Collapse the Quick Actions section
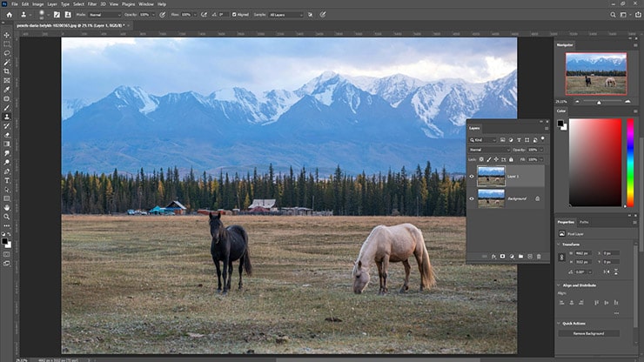 pyautogui.click(x=559, y=324)
